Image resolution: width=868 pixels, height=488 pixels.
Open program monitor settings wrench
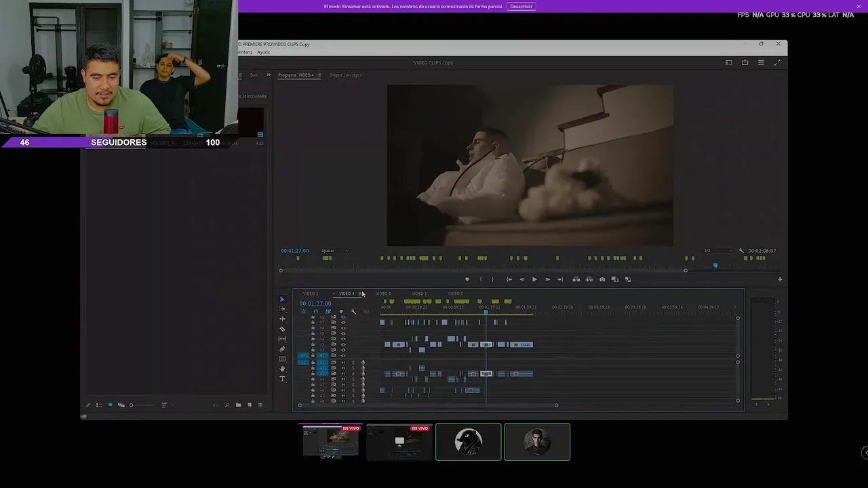(x=741, y=251)
